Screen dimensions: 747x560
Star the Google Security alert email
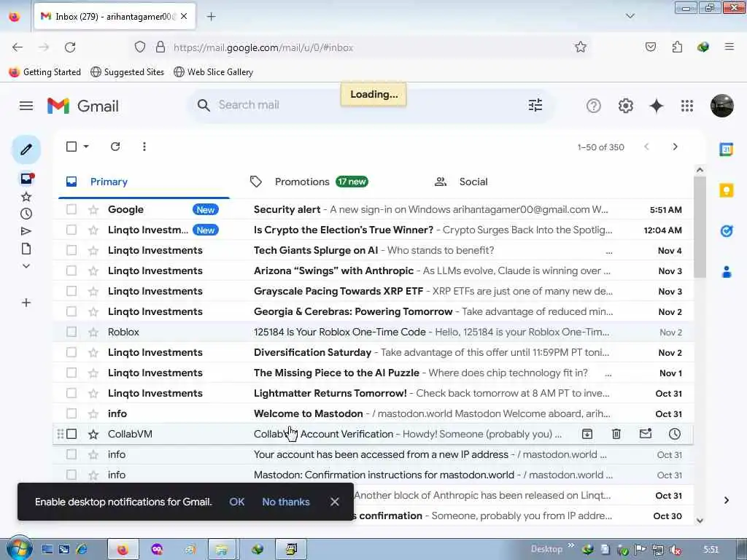tap(93, 209)
